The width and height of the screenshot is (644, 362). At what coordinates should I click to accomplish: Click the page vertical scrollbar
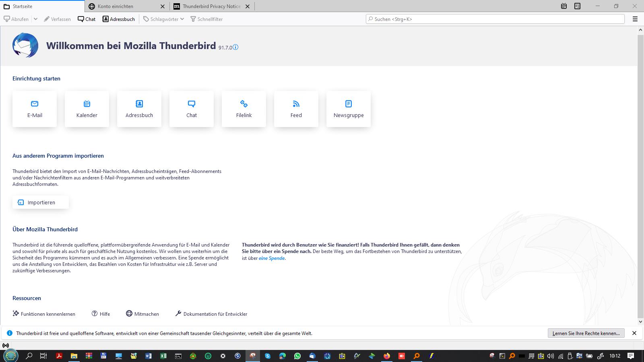[x=641, y=177]
